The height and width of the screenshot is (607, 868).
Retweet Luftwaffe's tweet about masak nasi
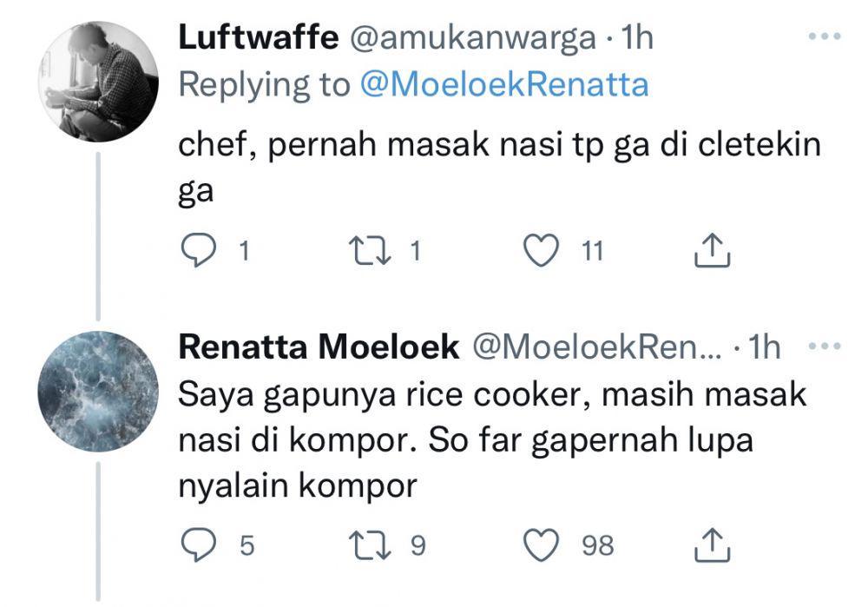[x=369, y=250]
